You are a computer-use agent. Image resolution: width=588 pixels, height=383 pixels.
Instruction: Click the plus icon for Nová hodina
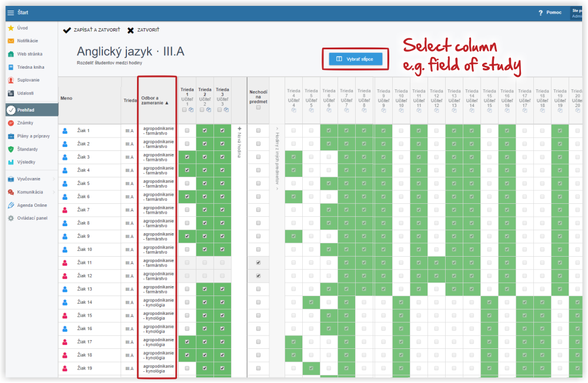240,129
